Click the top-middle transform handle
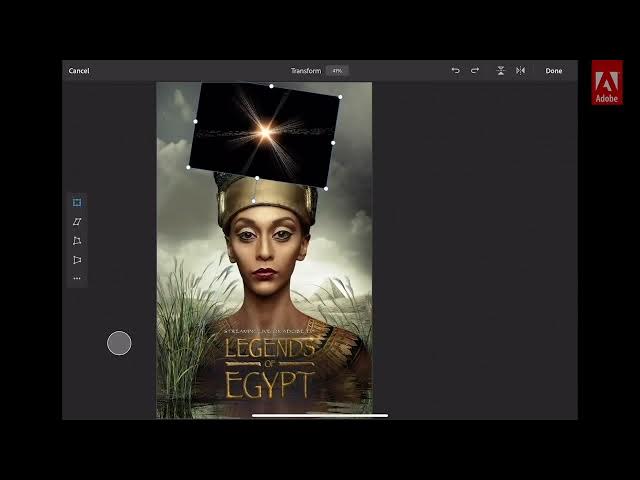The height and width of the screenshot is (480, 640). coord(271,86)
